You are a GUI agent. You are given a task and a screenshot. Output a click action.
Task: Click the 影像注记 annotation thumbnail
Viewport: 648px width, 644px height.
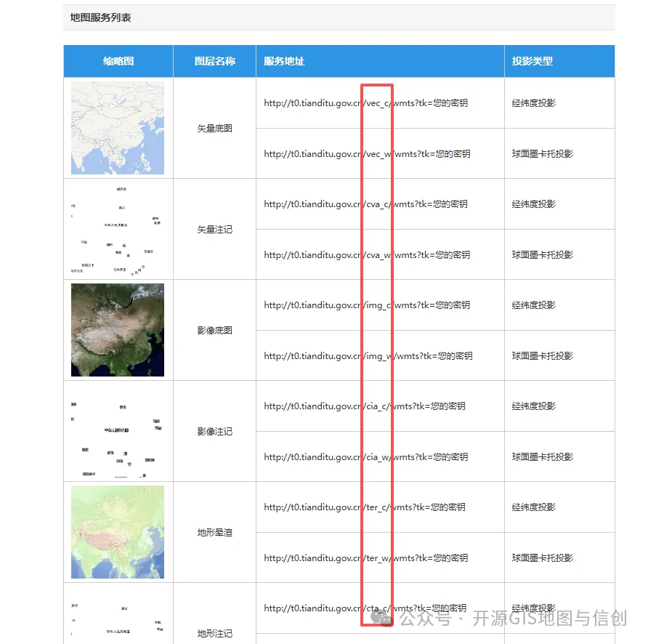point(117,432)
